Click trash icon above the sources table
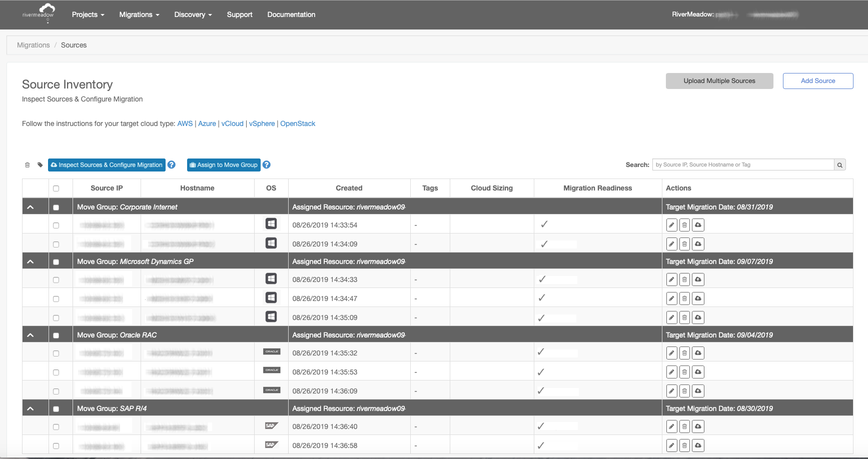Viewport: 868px width, 459px height. 28,165
